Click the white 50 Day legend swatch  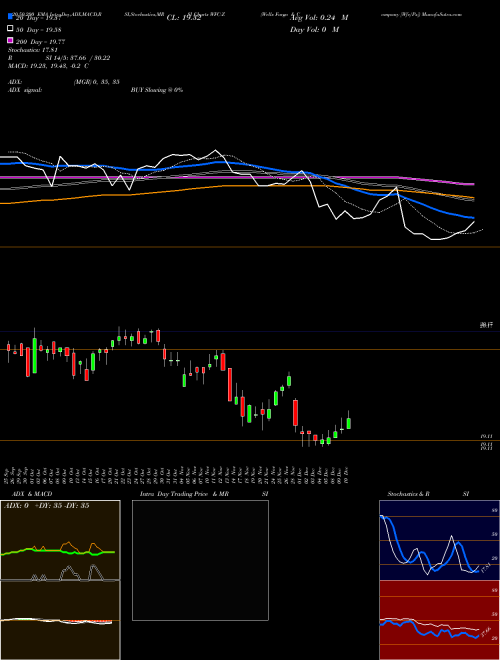point(10,29)
